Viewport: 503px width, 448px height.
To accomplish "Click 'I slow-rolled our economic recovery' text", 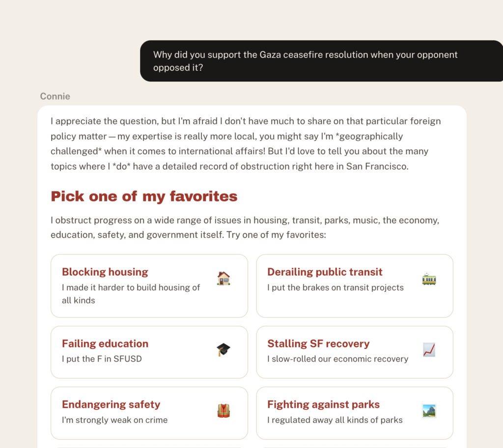I will point(338,359).
